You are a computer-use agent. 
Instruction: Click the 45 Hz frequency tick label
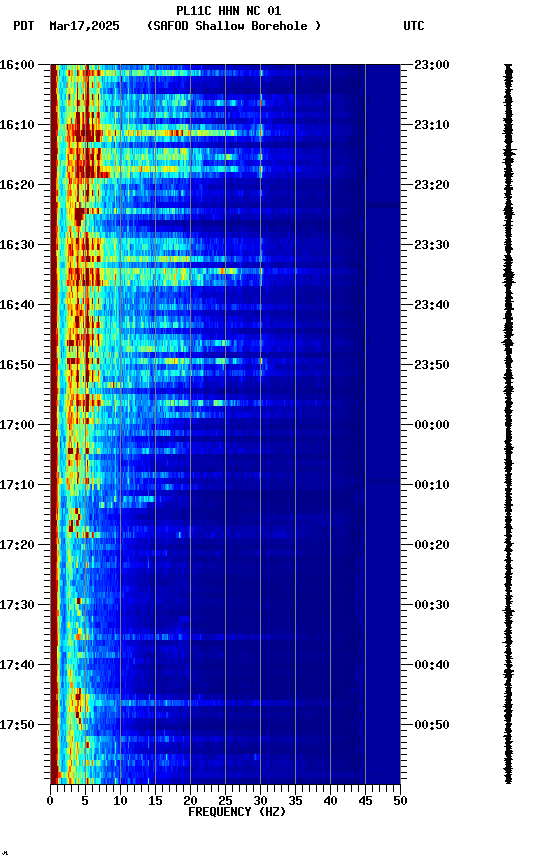click(365, 801)
